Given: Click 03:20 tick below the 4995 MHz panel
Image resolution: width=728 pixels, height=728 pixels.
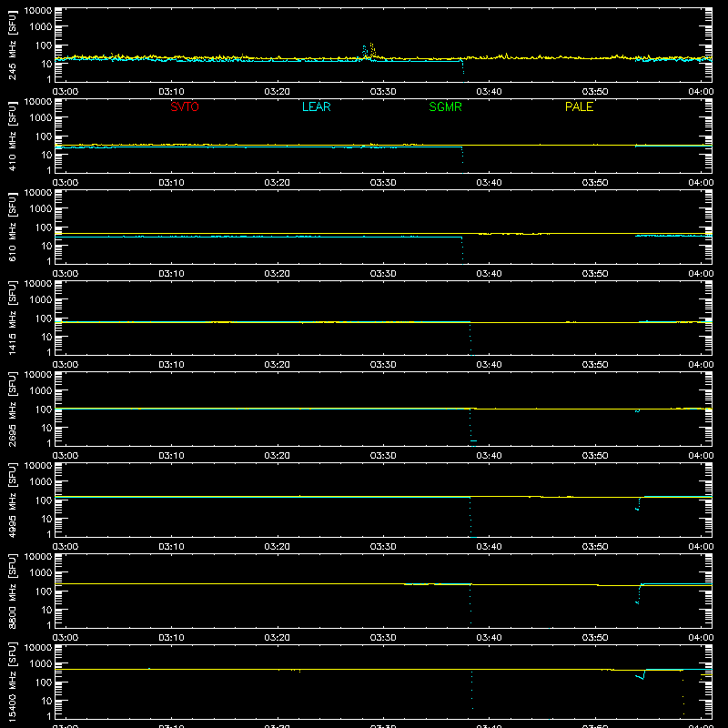Looking at the screenshot, I should click(x=278, y=547).
